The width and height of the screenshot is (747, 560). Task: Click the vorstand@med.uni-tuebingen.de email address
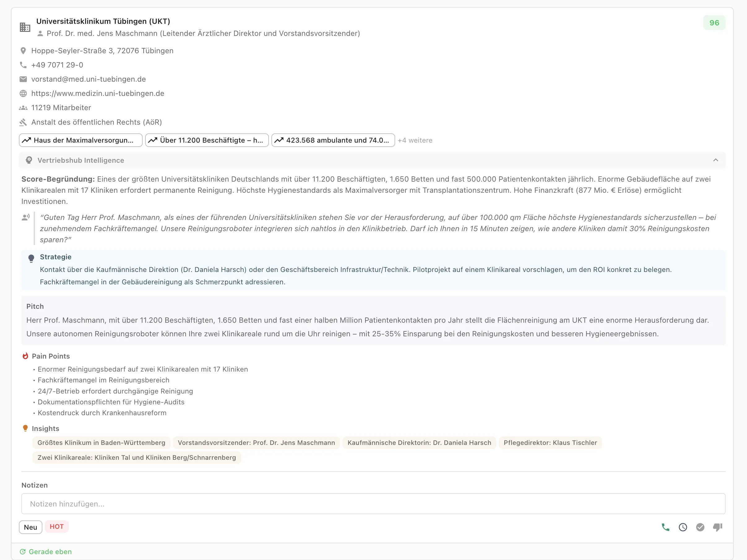click(89, 79)
